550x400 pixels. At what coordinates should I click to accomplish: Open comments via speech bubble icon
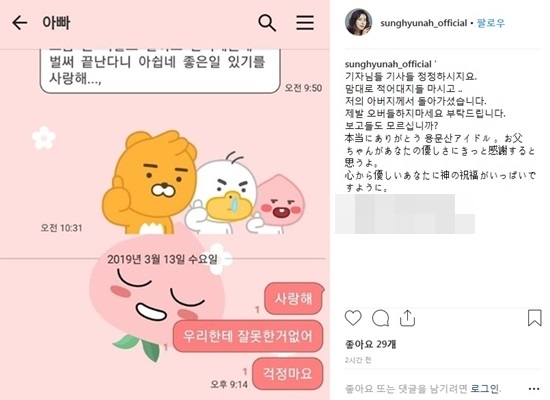click(x=380, y=318)
